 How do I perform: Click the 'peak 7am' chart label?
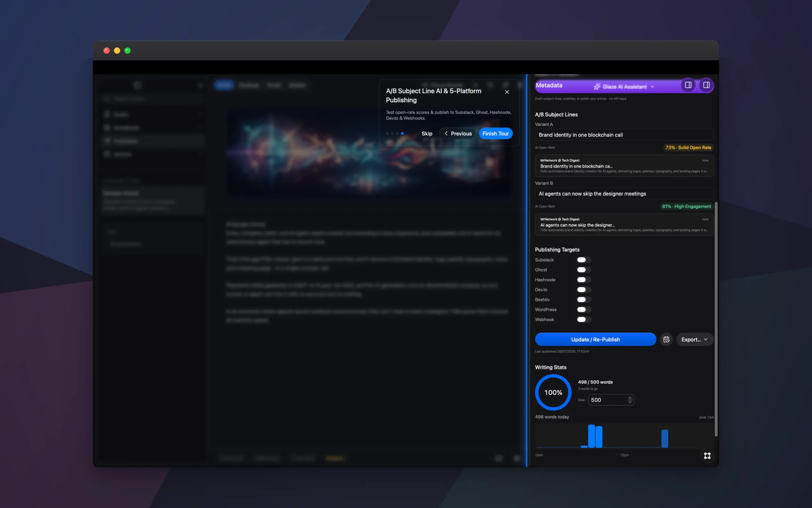tap(706, 417)
